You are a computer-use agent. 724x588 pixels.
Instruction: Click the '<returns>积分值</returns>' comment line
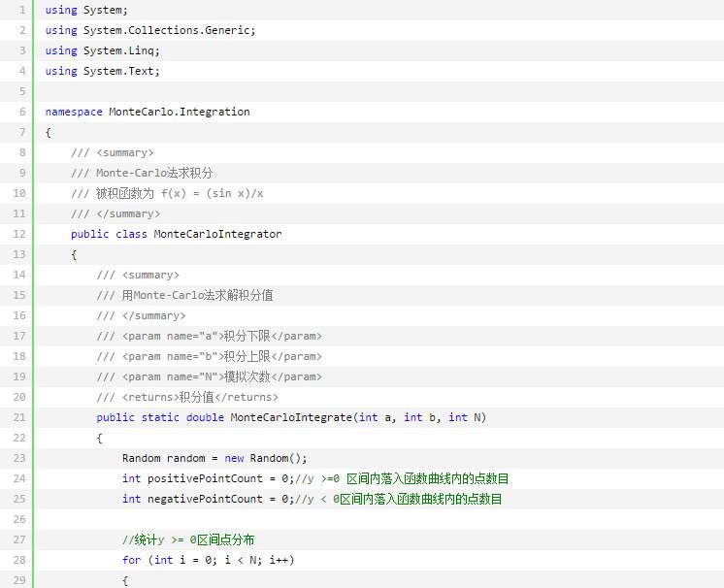[187, 397]
